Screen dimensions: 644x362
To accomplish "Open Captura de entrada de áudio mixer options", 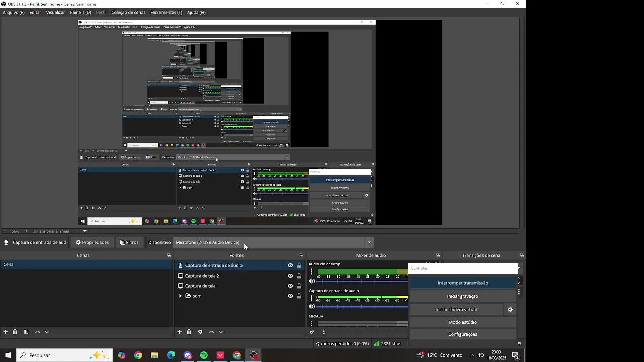I will pyautogui.click(x=311, y=298).
